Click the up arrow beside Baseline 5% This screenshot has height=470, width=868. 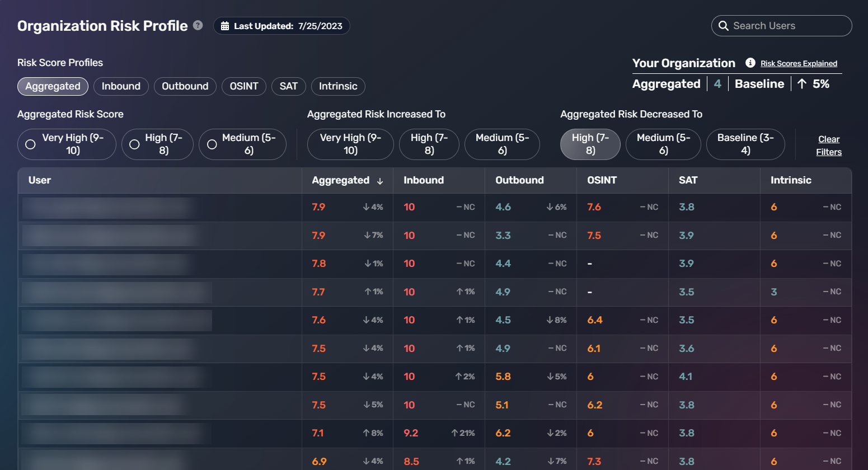point(802,84)
